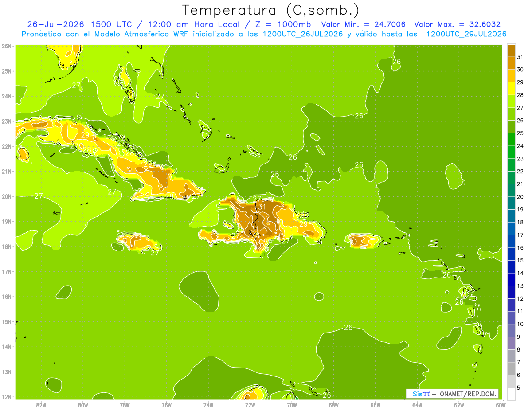This screenshot has height=411, width=532.
Task: Pick the legend swatch between 29 and 30
Action: click(x=511, y=76)
